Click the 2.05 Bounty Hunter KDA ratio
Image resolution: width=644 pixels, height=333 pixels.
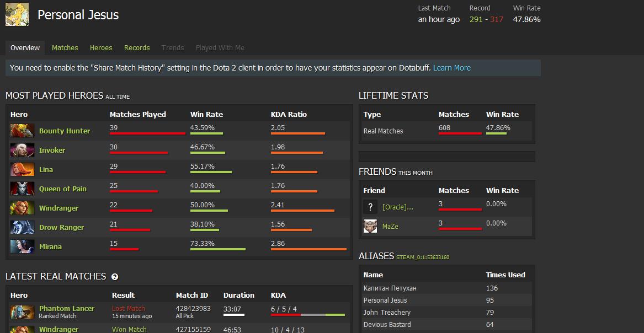278,127
